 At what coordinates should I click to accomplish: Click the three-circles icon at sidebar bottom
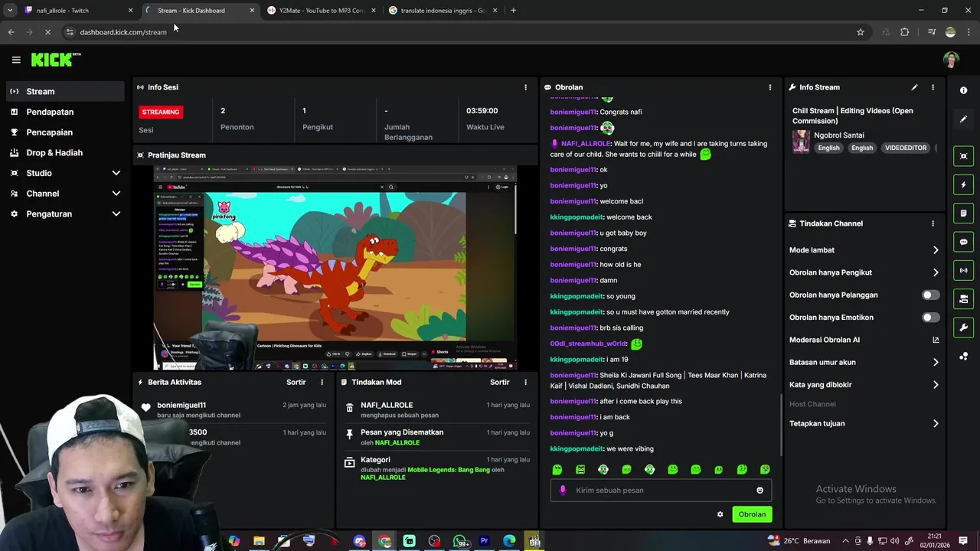963,356
